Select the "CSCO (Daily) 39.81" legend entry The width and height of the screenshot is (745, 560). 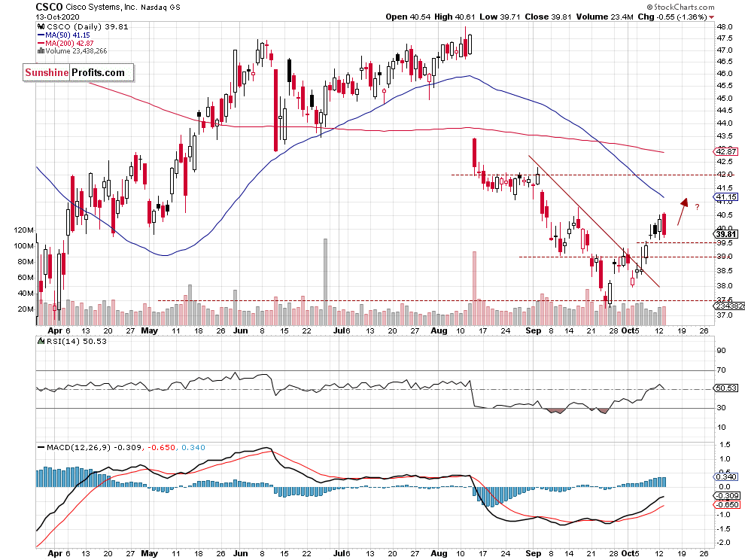(87, 26)
